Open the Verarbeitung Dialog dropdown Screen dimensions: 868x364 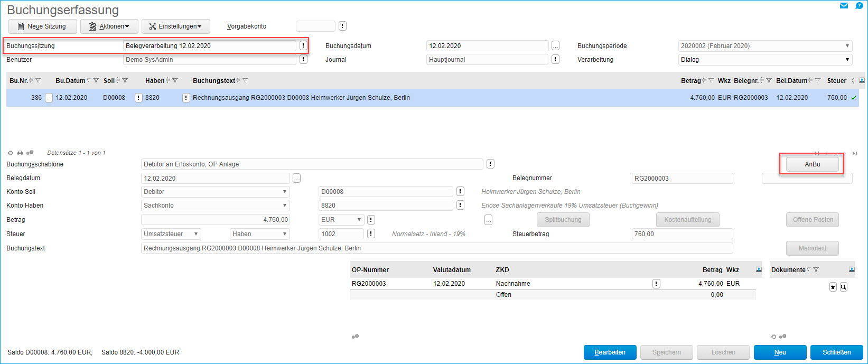tap(847, 60)
